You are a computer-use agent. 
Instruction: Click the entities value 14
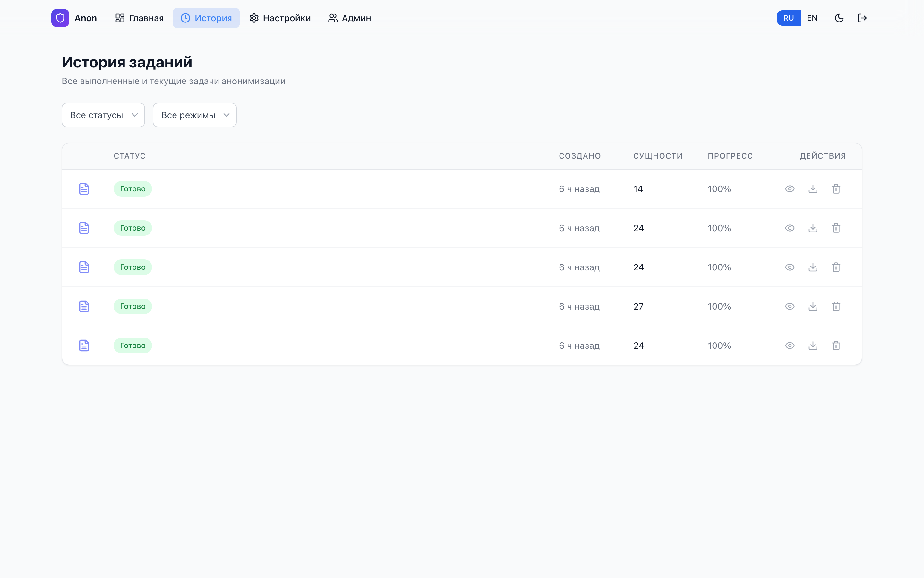click(x=638, y=189)
